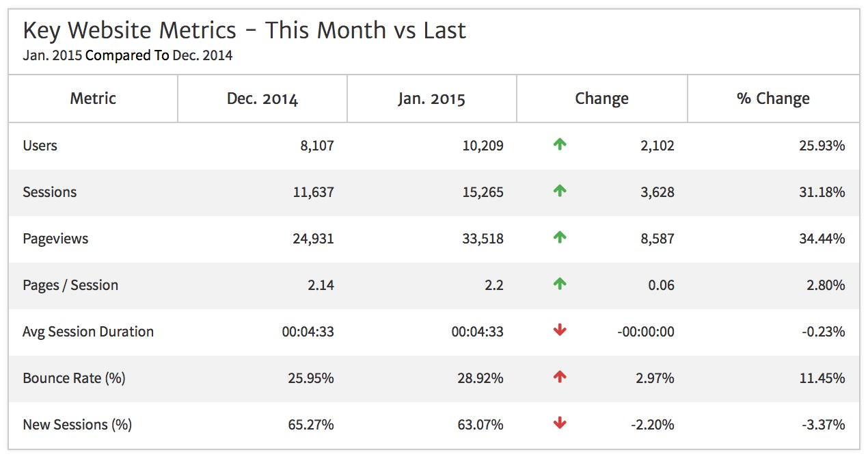Click the Pageviews green increase arrow

tap(560, 238)
